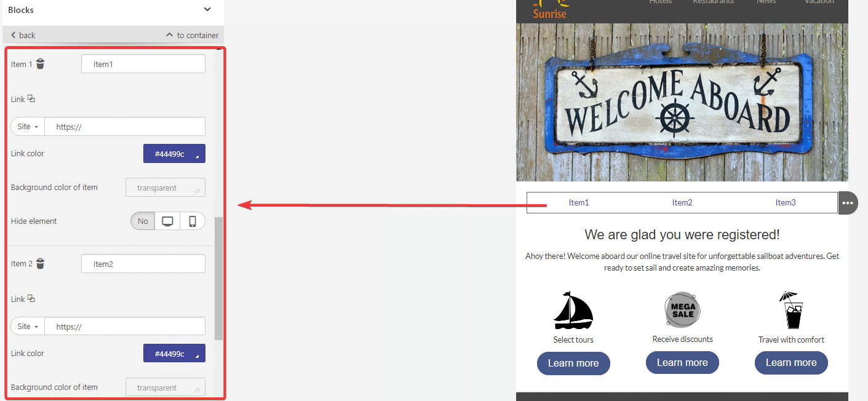Open Site link type dropdown for Item 2
The width and height of the screenshot is (868, 401).
click(28, 327)
